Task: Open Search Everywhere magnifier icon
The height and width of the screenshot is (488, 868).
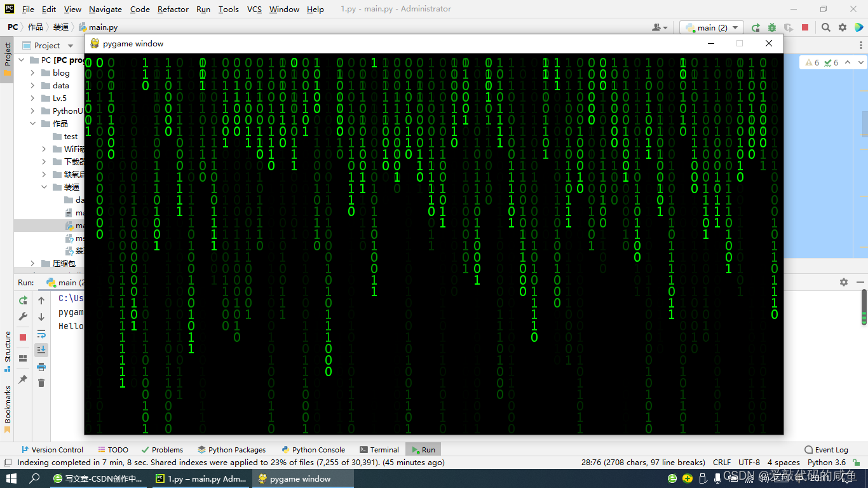Action: click(826, 27)
